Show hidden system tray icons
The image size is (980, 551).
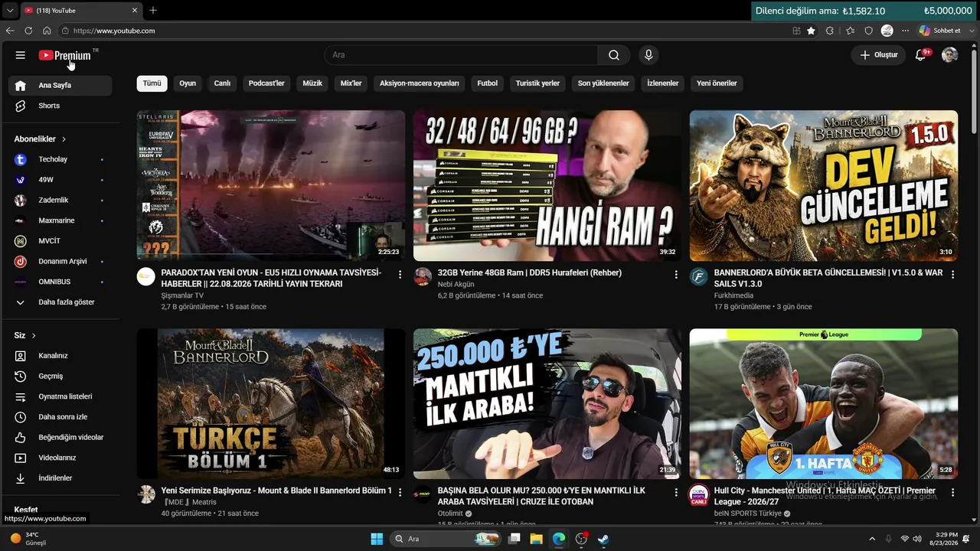pos(871,539)
